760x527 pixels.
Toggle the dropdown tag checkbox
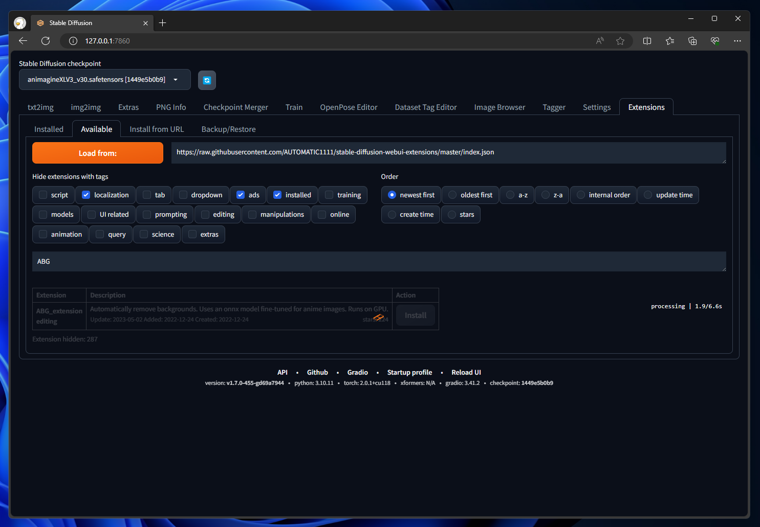coord(183,195)
